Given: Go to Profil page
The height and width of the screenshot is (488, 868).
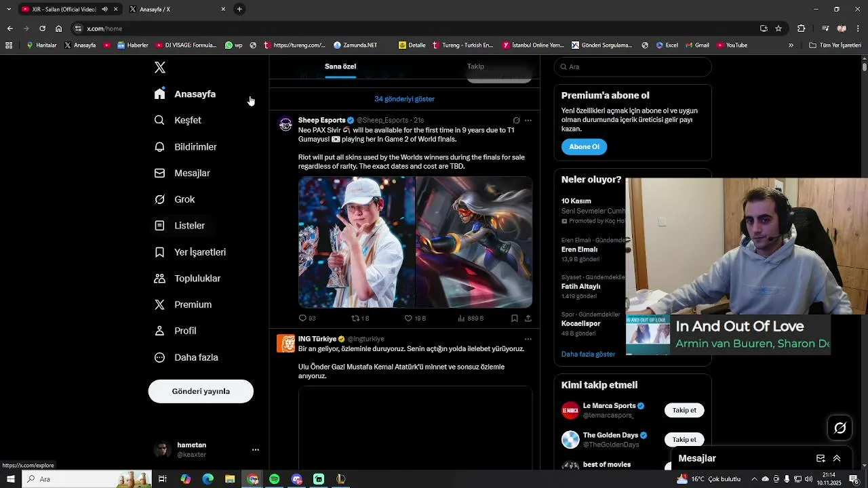Looking at the screenshot, I should coord(176,331).
